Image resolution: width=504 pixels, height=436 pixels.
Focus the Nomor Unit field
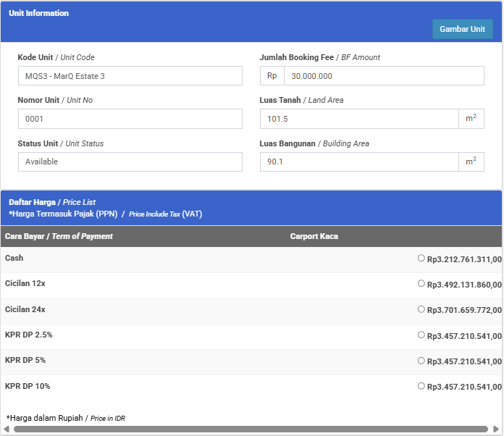[x=130, y=119]
